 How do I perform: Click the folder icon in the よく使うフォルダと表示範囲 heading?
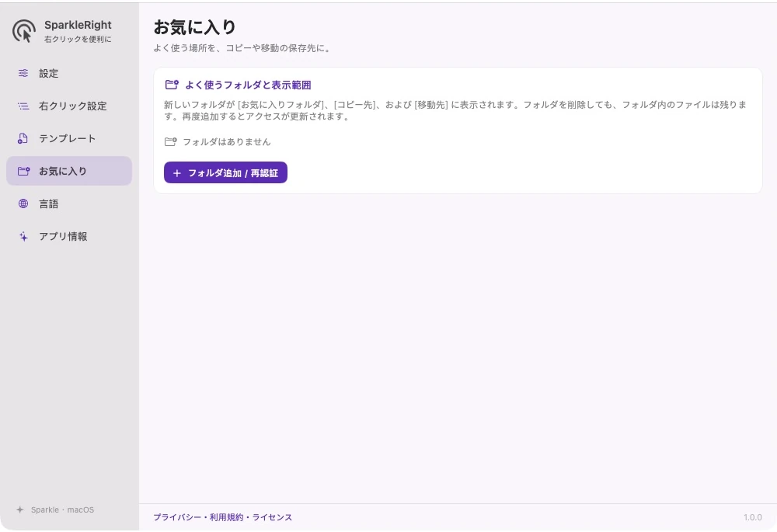(172, 85)
